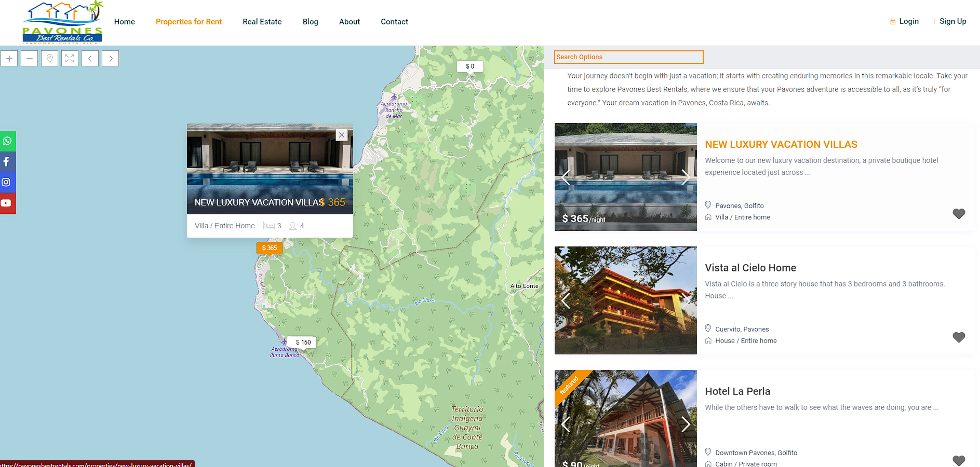
Task: Open Hotel La Perla listing title
Action: (x=737, y=391)
